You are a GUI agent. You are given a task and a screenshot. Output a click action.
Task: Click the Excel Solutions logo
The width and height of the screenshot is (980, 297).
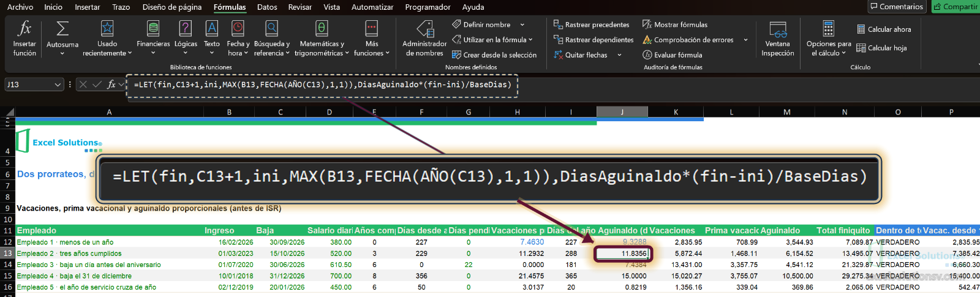tap(59, 141)
